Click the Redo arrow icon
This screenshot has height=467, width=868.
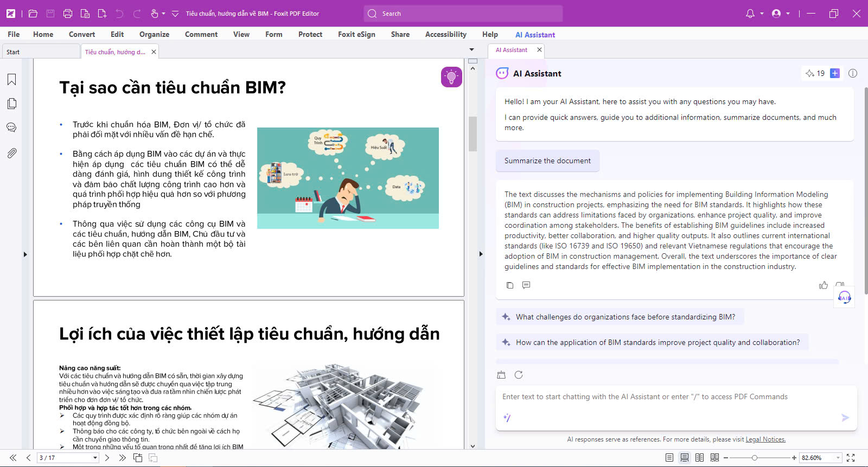(137, 14)
